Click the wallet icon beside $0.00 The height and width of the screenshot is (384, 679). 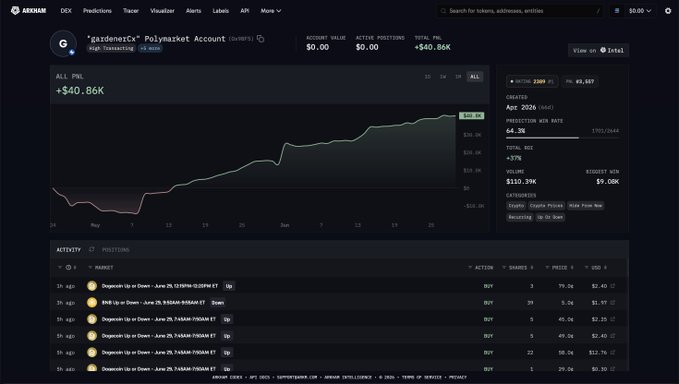pos(617,11)
